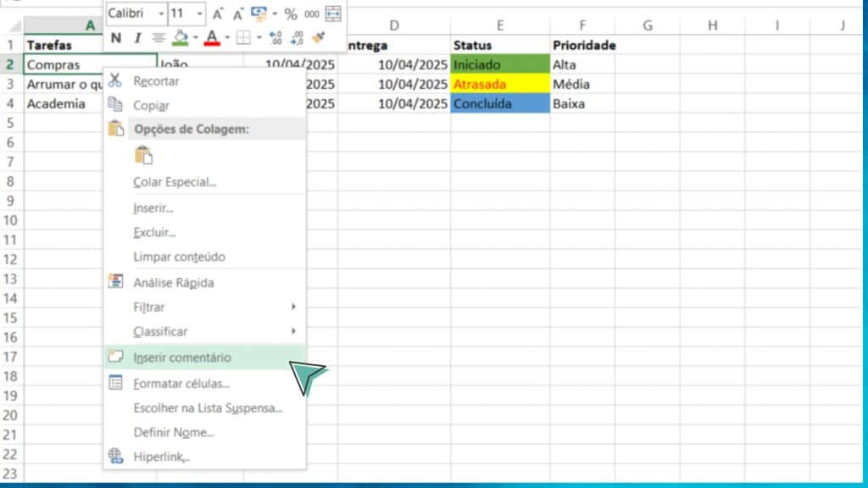Select column H header
The width and height of the screenshot is (868, 488).
point(712,25)
